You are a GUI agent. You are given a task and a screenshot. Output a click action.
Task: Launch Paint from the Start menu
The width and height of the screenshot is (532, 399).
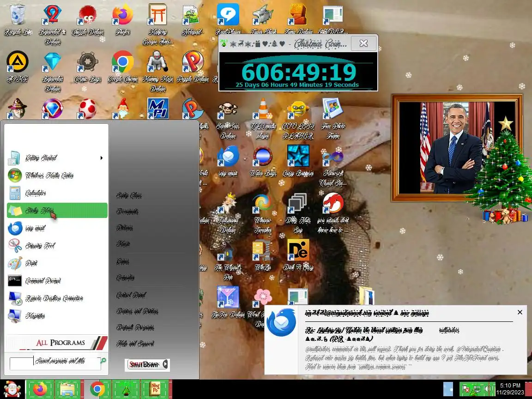[57, 263]
